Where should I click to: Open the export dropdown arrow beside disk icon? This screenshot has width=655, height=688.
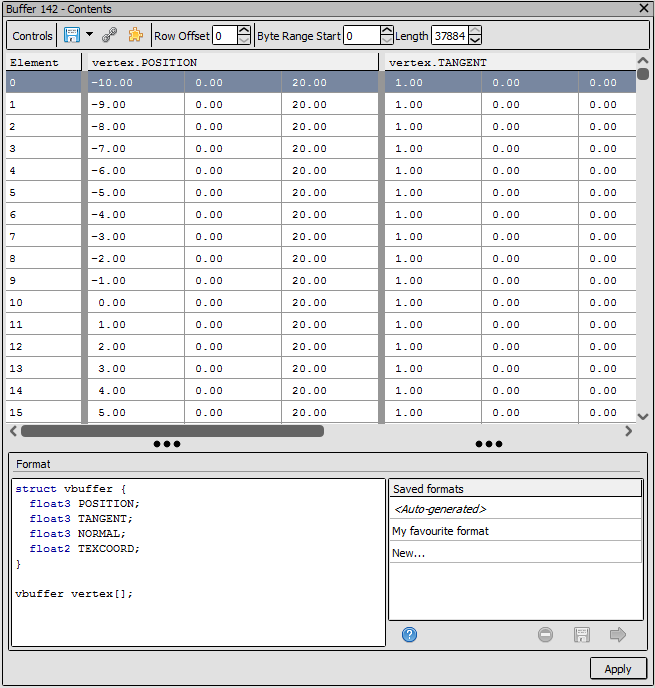(x=89, y=34)
